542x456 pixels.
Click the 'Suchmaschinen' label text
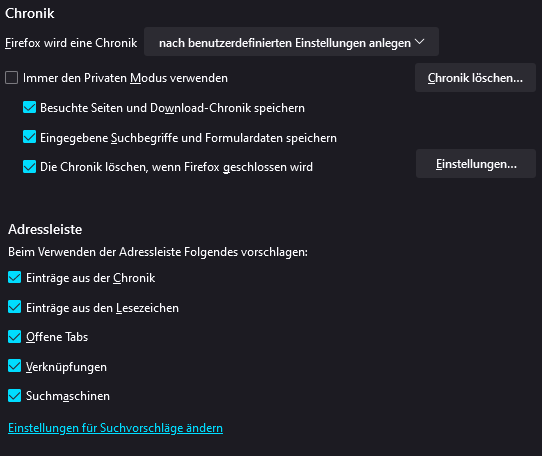[68, 396]
